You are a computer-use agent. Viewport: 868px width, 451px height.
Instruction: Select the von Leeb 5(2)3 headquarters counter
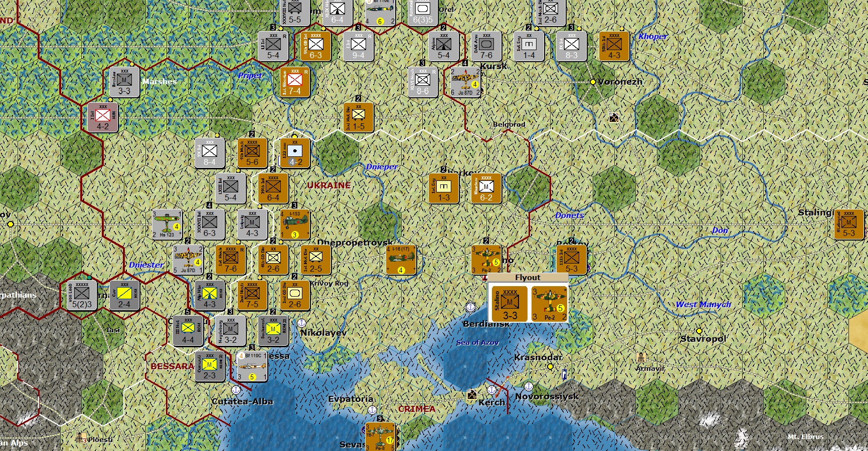[x=82, y=295]
